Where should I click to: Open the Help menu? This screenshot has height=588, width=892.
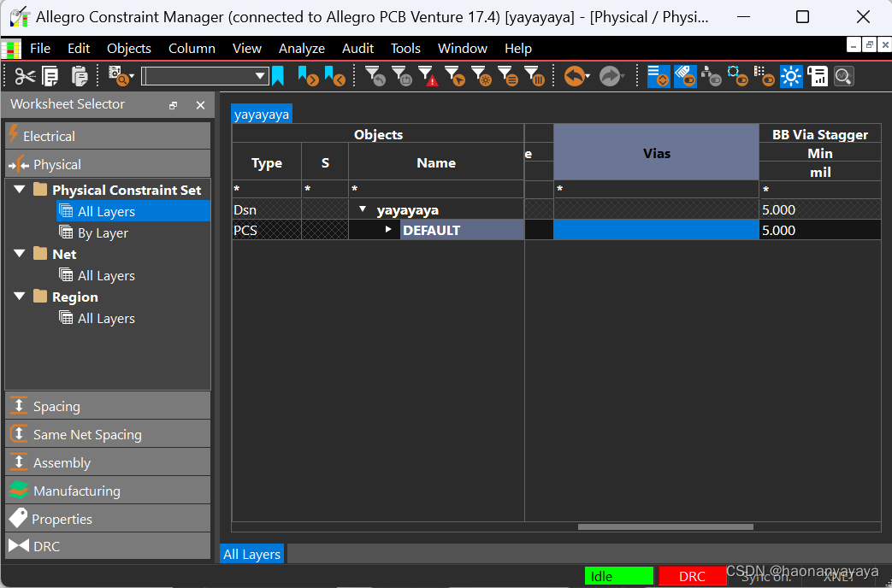coord(517,49)
